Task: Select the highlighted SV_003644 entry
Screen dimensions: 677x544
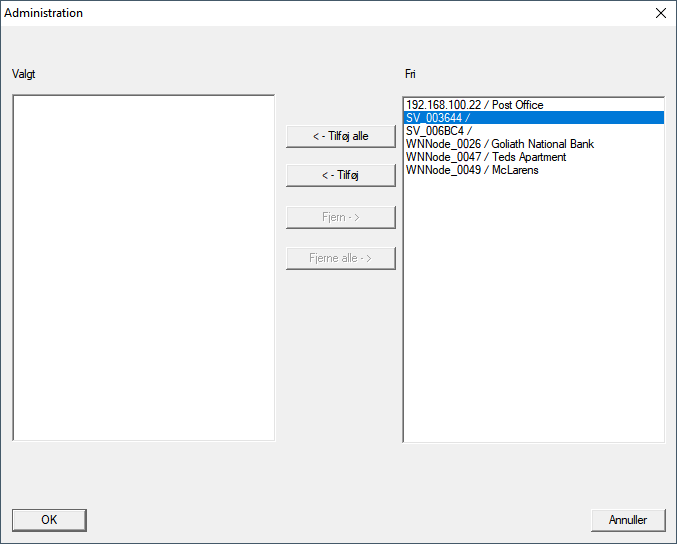Action: pos(438,118)
